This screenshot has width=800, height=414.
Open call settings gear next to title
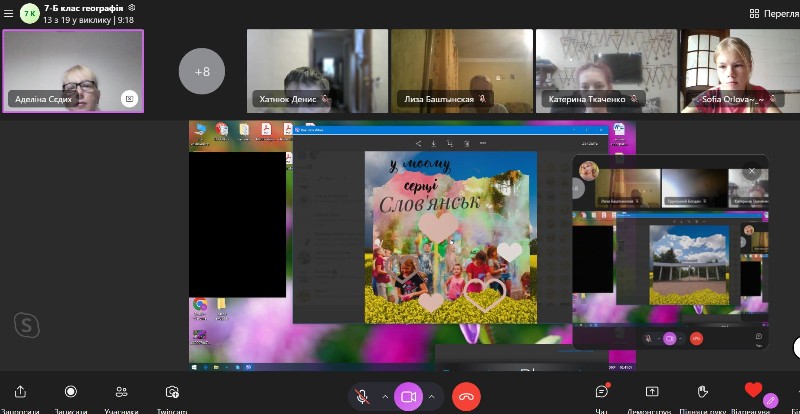pos(132,7)
